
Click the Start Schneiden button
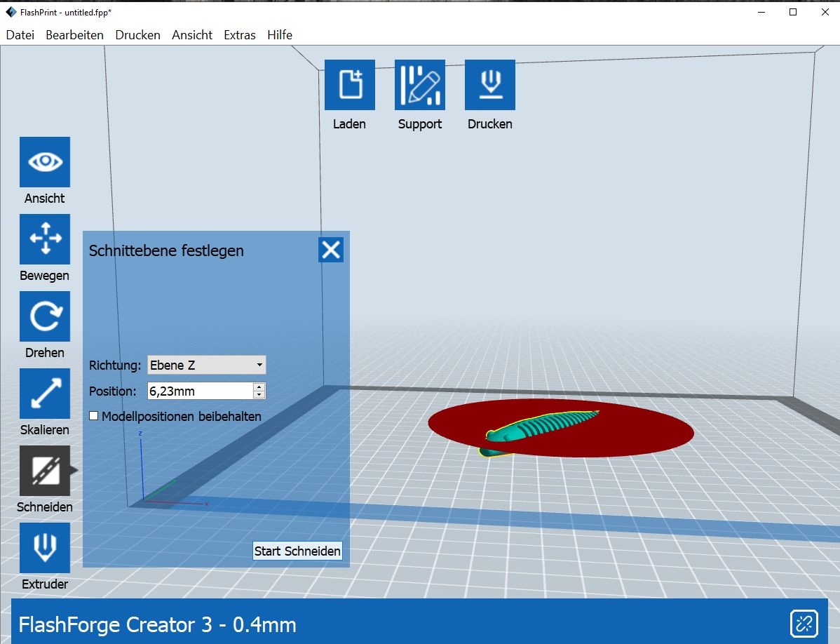pyautogui.click(x=297, y=551)
